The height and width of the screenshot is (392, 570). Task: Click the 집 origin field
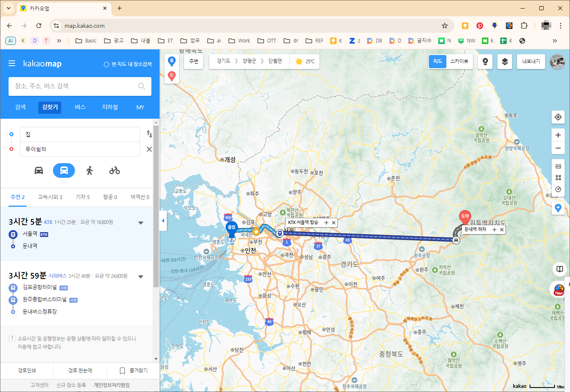click(80, 134)
